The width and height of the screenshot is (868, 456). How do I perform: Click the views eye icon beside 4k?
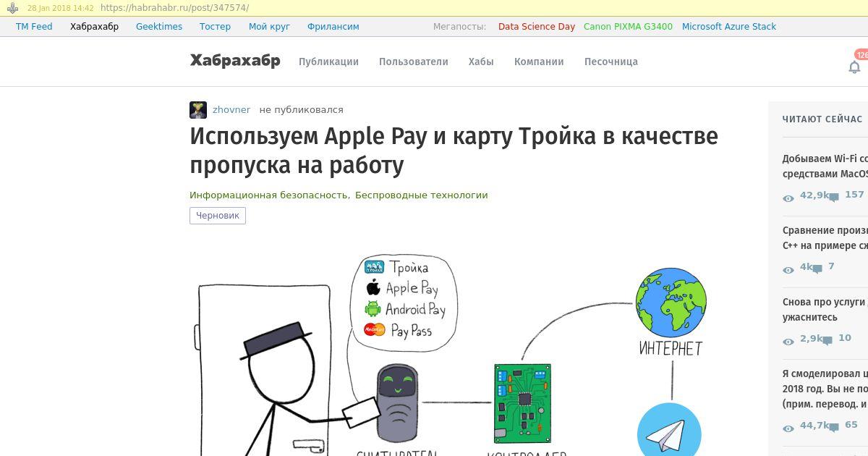tap(788, 270)
